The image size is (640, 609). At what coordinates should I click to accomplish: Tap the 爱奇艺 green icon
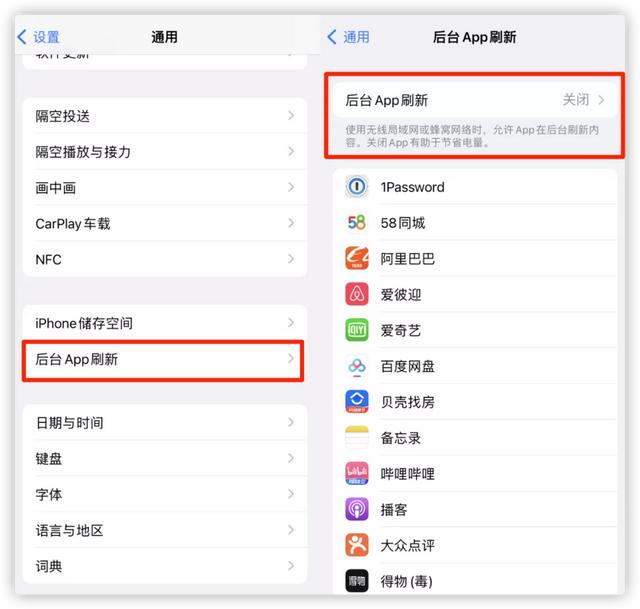point(357,330)
